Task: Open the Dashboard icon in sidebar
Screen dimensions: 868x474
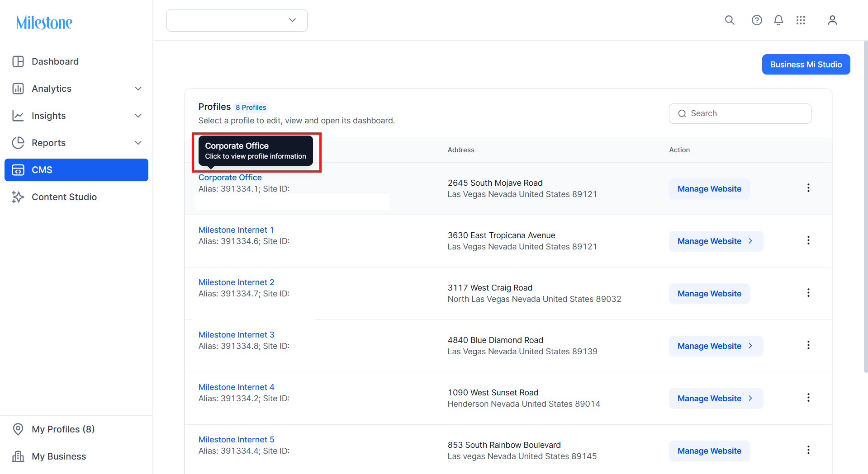Action: (x=18, y=61)
